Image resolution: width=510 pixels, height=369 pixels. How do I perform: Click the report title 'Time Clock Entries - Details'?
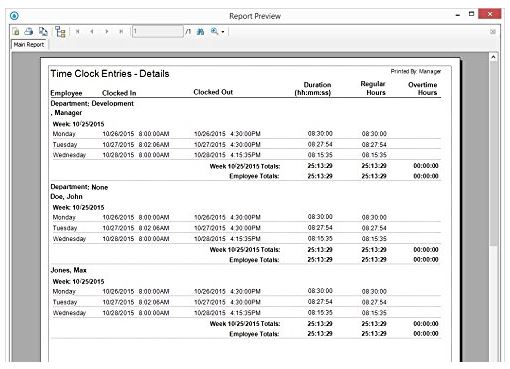click(x=110, y=74)
